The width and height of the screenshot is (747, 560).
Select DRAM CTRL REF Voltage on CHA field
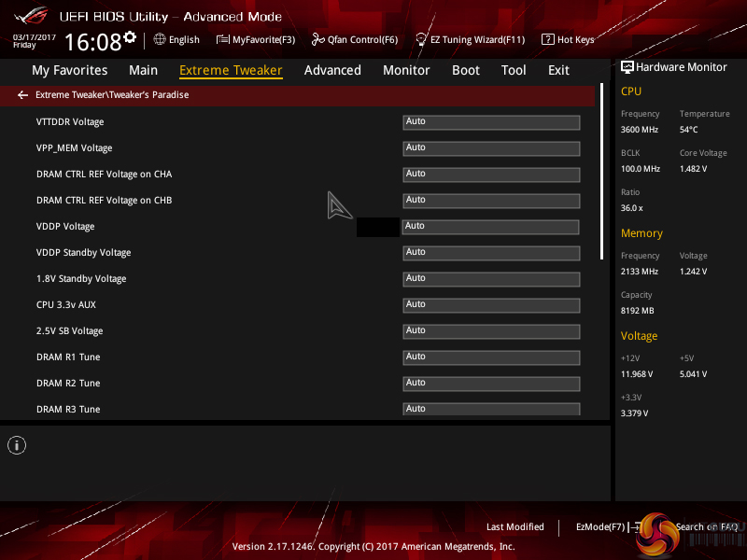pyautogui.click(x=491, y=175)
